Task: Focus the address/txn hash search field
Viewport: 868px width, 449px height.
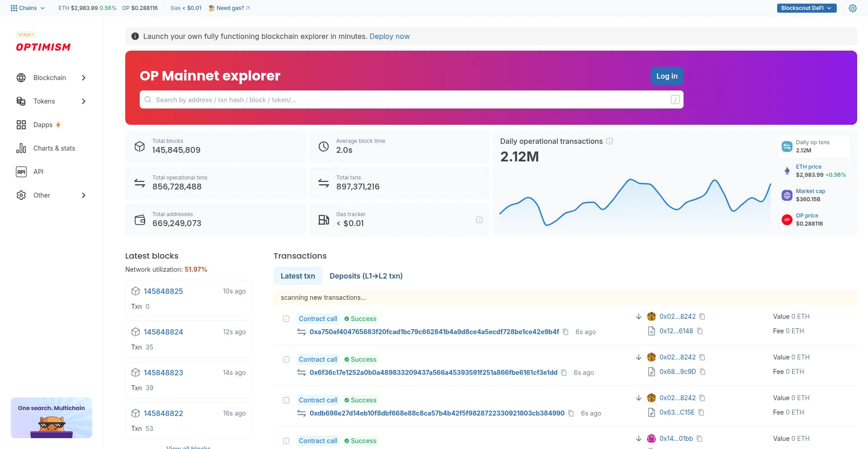Action: pyautogui.click(x=407, y=100)
